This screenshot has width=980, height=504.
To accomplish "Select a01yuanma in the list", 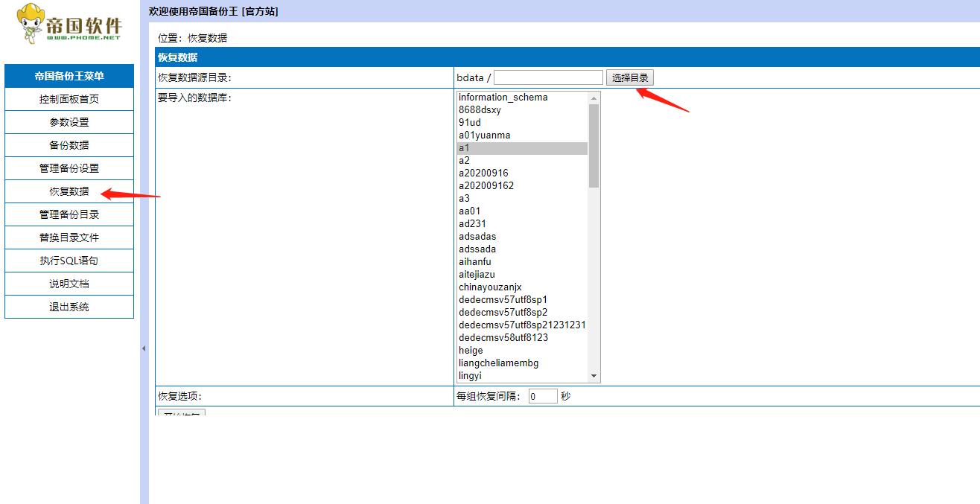I will (522, 135).
